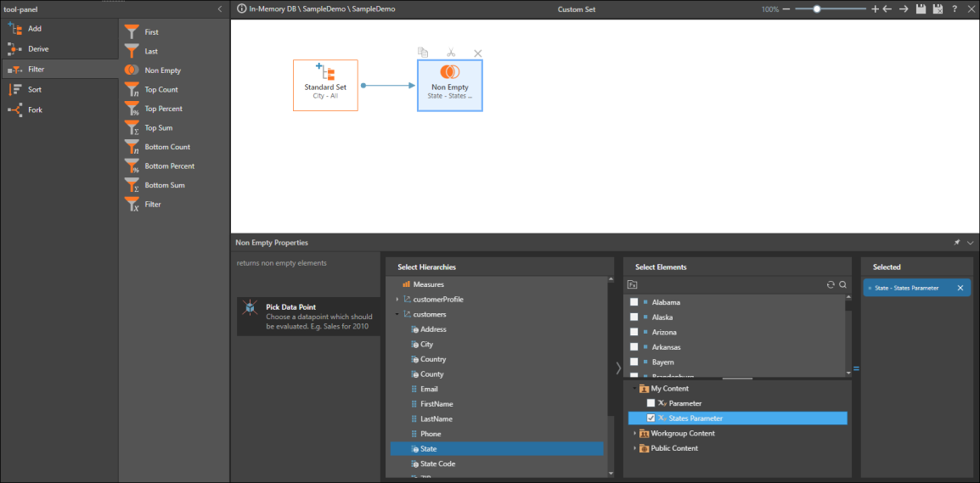Open the Fx formula icon in Select Elements
The width and height of the screenshot is (980, 483).
(x=633, y=284)
